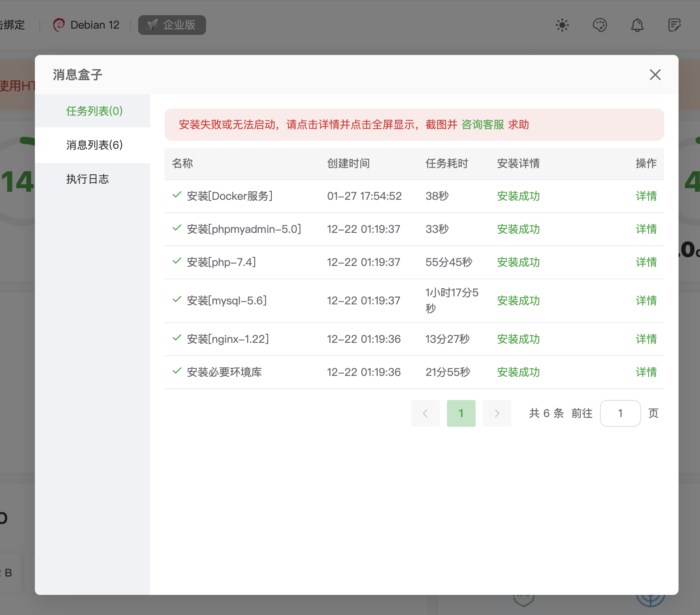The width and height of the screenshot is (700, 615).
Task: Click the checkmark beside 安装[Docker服务]
Action: [177, 194]
